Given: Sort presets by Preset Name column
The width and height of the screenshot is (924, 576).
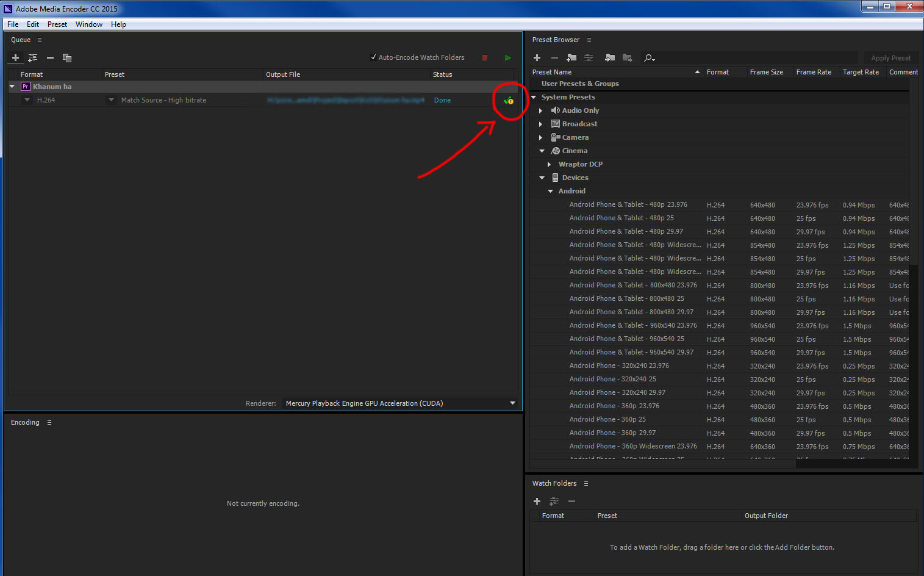Looking at the screenshot, I should (616, 72).
